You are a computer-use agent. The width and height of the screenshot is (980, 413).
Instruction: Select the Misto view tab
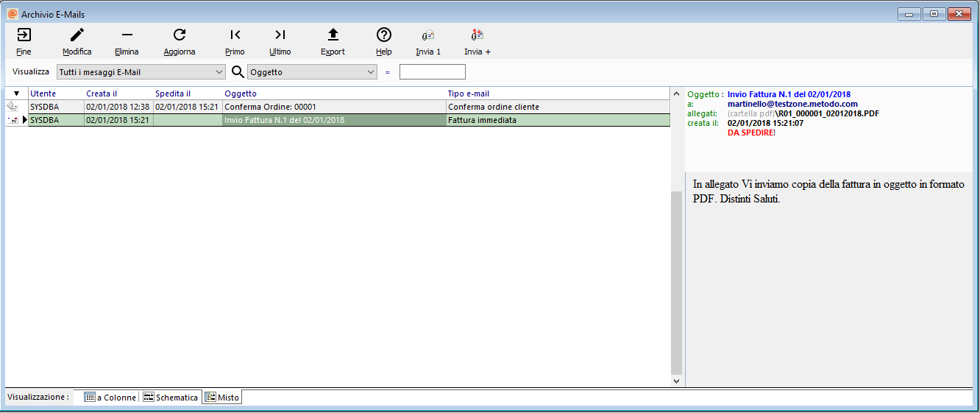click(x=222, y=398)
